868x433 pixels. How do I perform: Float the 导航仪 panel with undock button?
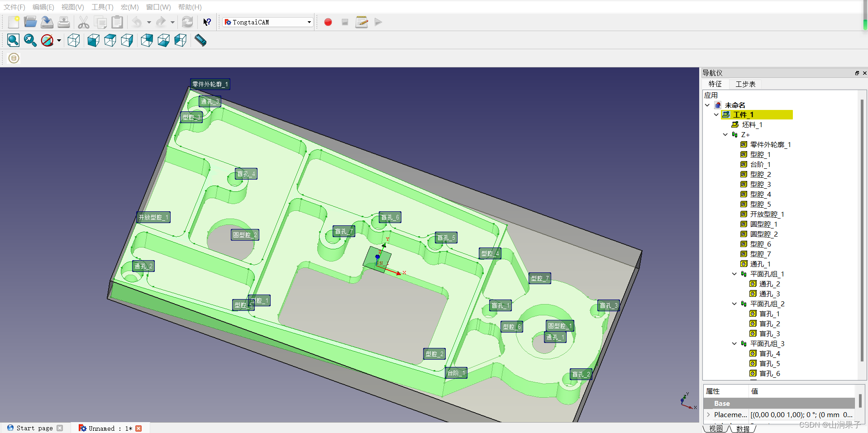pos(857,73)
